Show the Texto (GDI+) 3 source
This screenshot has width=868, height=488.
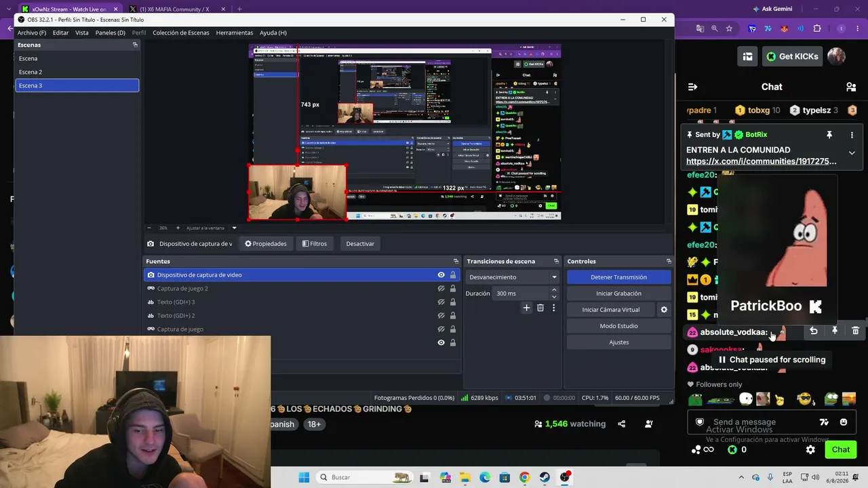[441, 302]
